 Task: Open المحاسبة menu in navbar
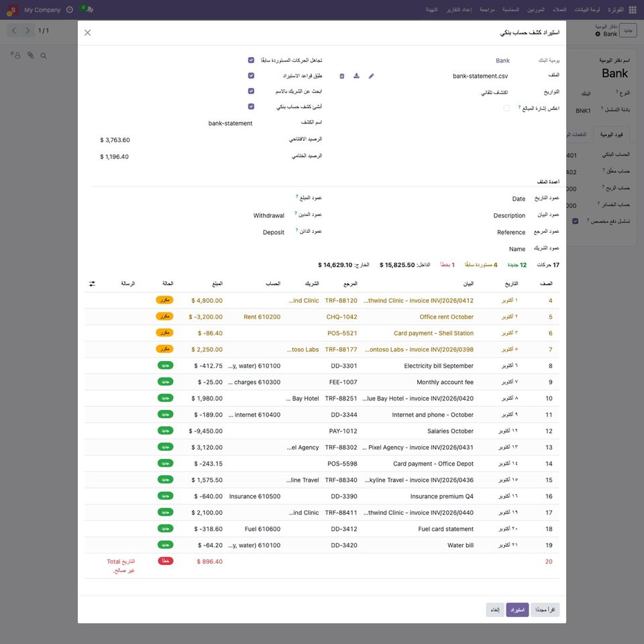click(x=511, y=9)
